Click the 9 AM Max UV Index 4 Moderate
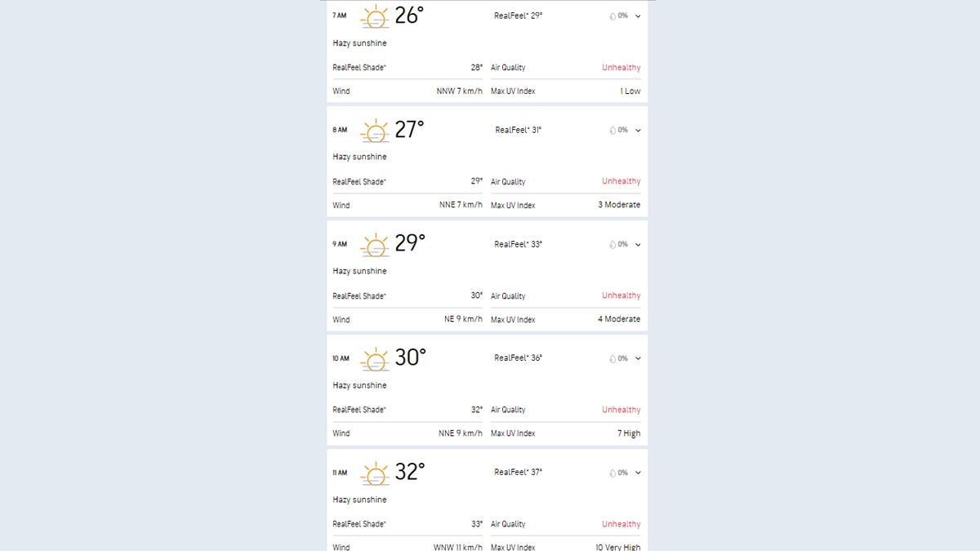This screenshot has height=551, width=980. tap(618, 319)
